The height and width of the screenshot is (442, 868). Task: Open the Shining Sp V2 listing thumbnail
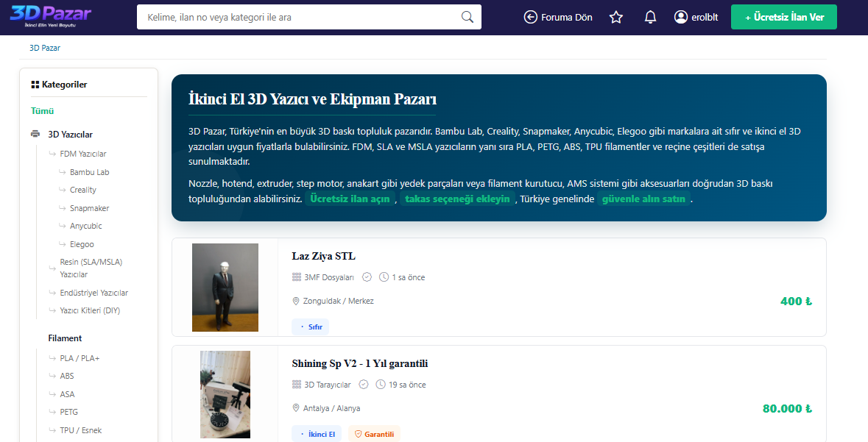[x=225, y=394]
